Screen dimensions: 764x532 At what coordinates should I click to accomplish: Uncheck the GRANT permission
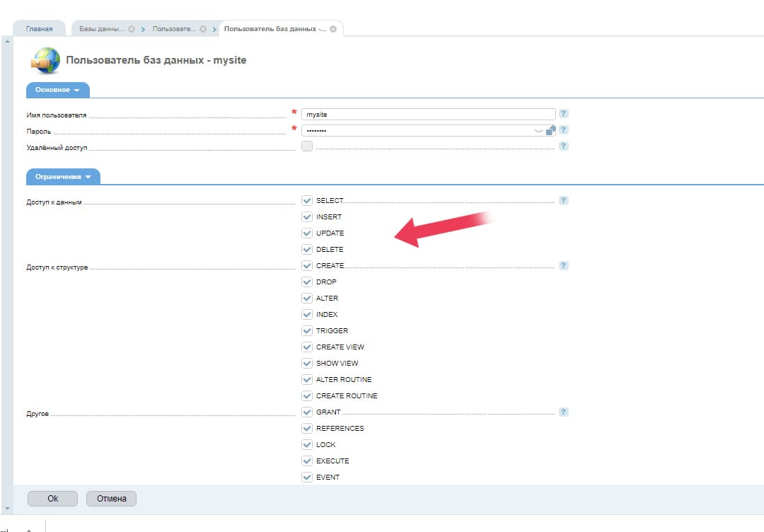tap(307, 412)
